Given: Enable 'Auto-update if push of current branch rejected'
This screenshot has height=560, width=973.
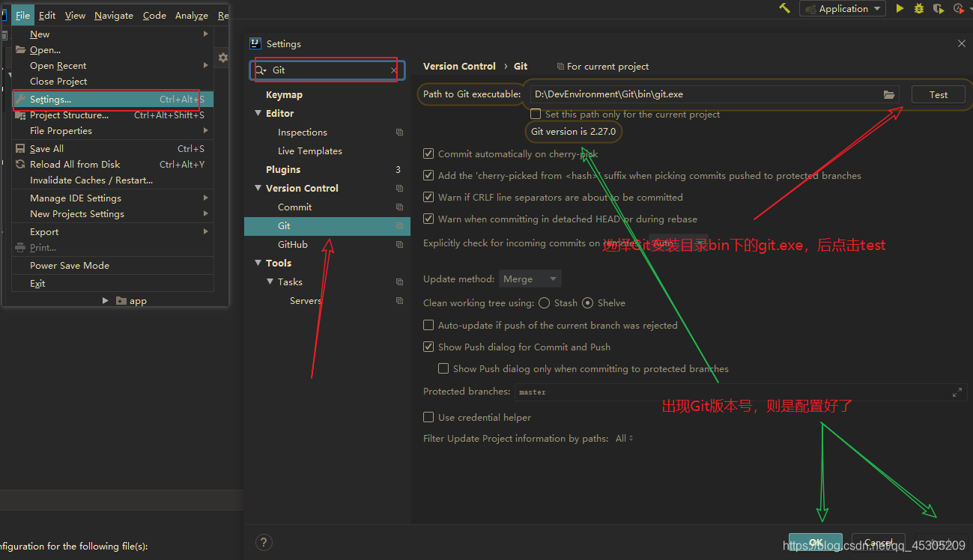Looking at the screenshot, I should point(428,325).
